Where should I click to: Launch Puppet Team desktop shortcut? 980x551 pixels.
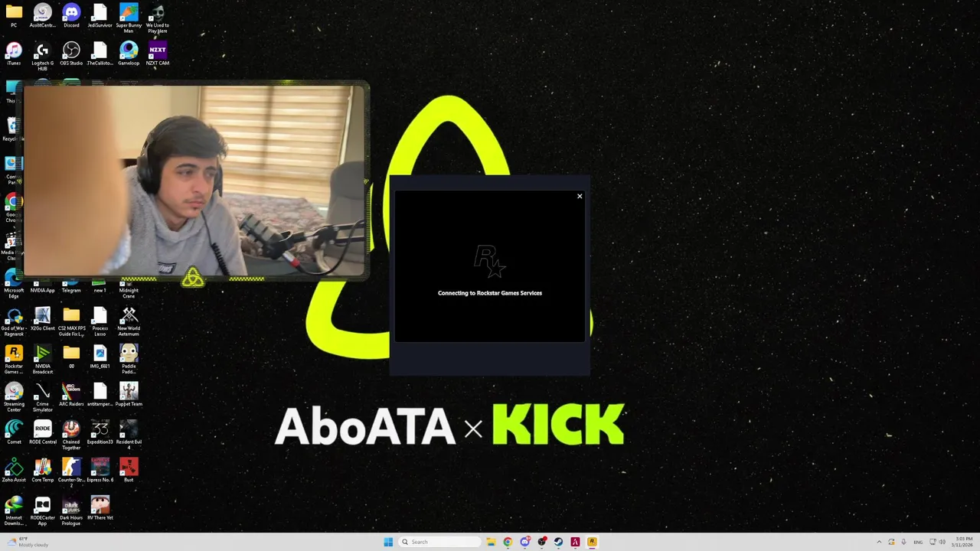pos(129,395)
